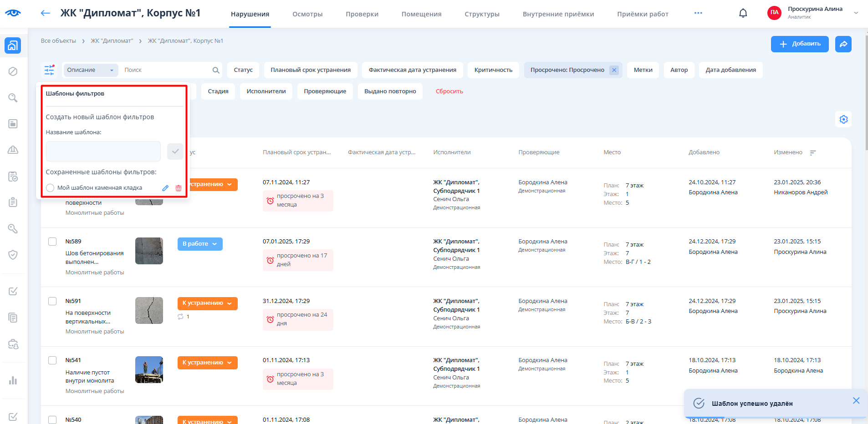Click the red 'Сбросить' link
The width and height of the screenshot is (868, 424).
click(449, 91)
